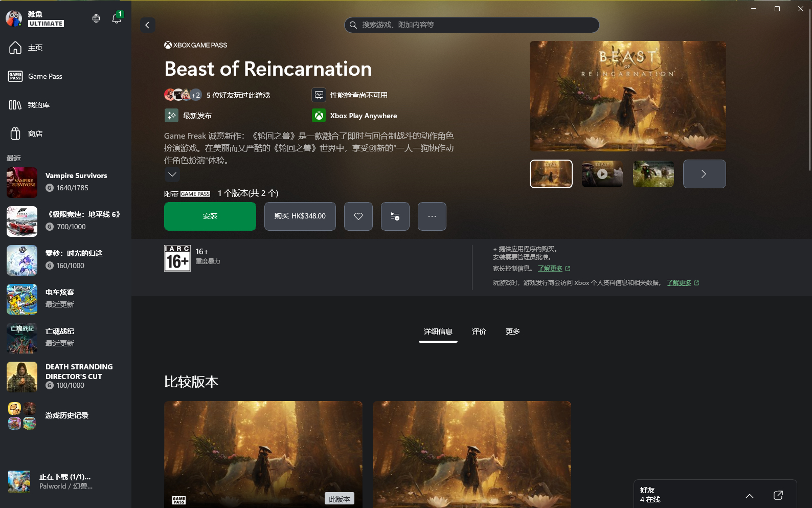Click the Xbox Play Anywhere icon
The image size is (812, 508).
click(x=319, y=116)
